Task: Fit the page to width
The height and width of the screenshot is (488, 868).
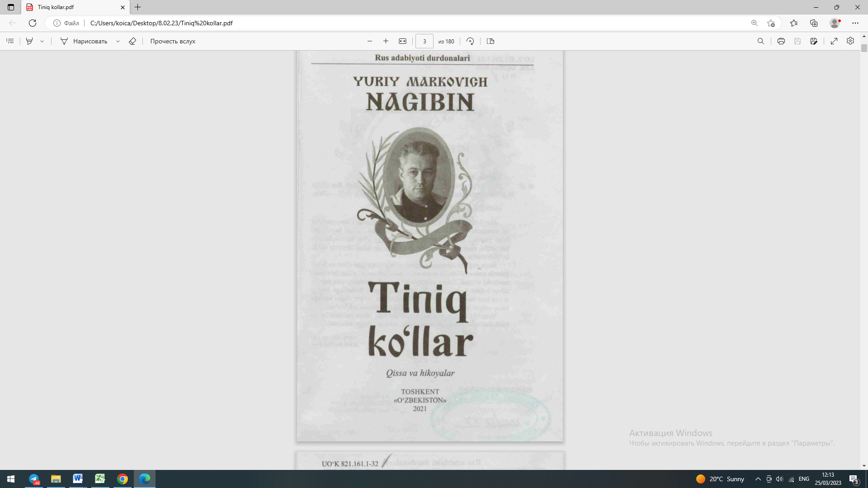Action: point(402,41)
